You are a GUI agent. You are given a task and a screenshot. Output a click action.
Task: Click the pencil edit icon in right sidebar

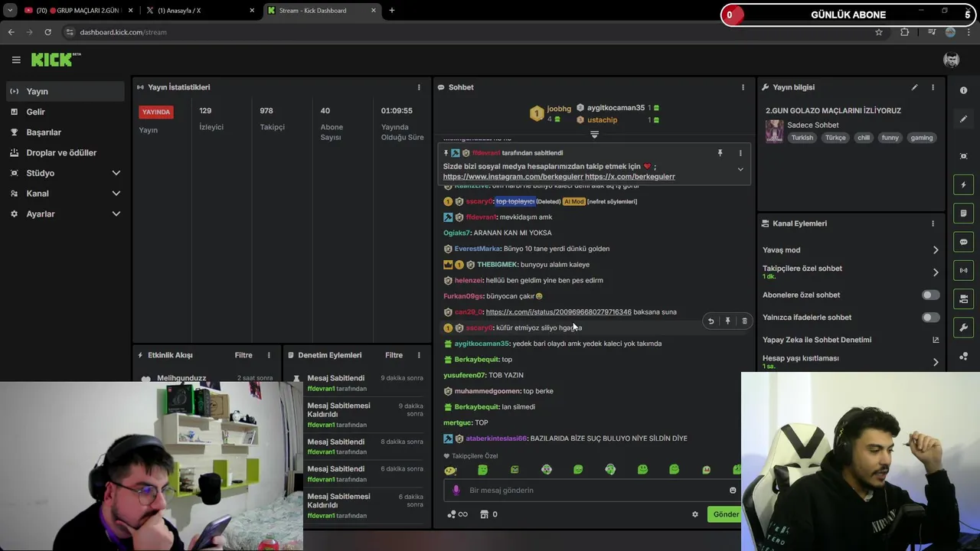964,119
